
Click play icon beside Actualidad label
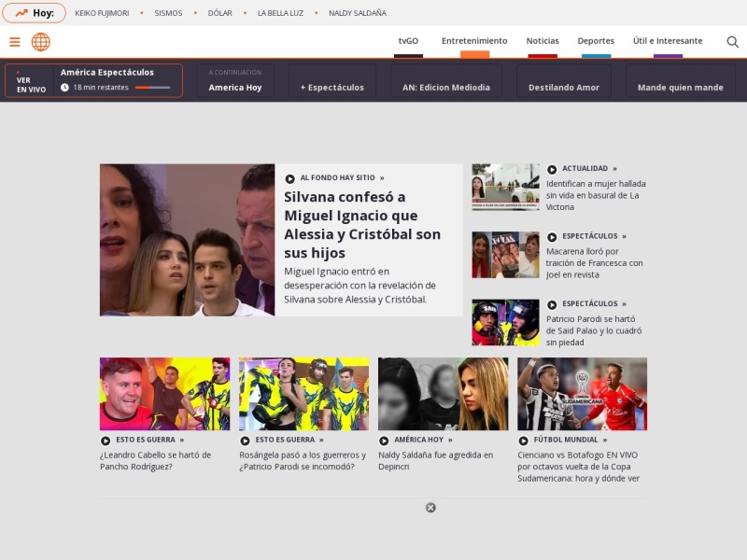click(x=552, y=169)
